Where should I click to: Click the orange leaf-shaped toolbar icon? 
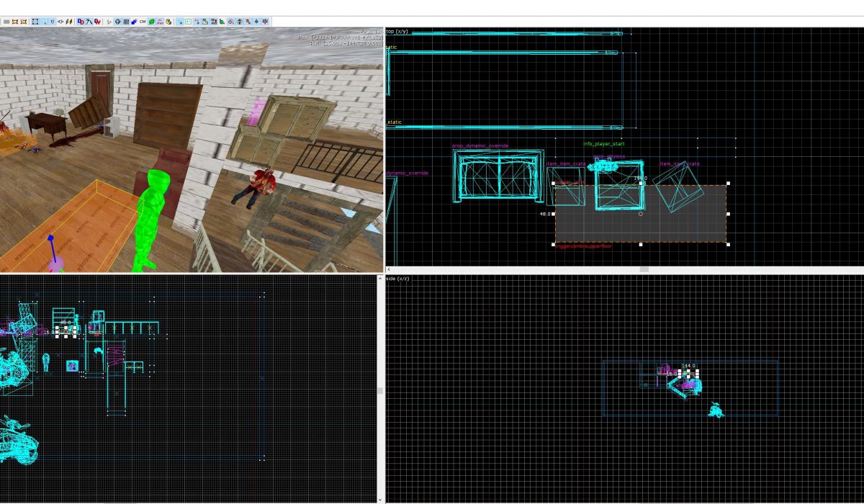pos(69,22)
